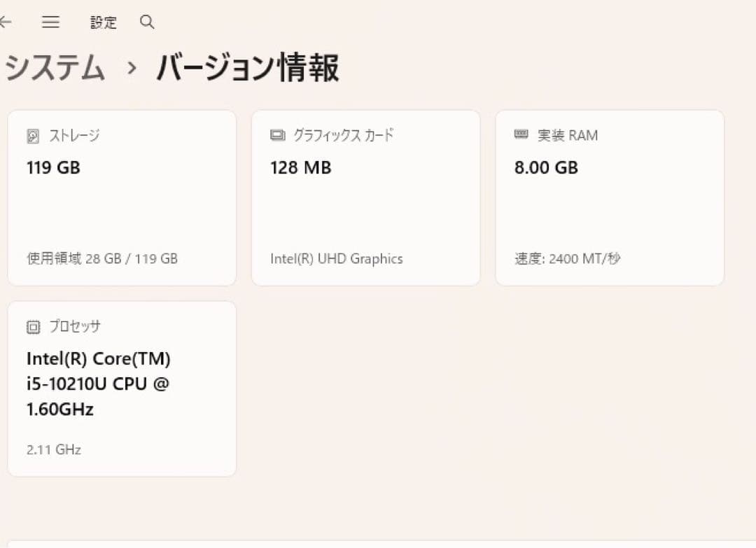Click the グラフィックス カード graphics card icon
The height and width of the screenshot is (548, 756).
(x=277, y=135)
